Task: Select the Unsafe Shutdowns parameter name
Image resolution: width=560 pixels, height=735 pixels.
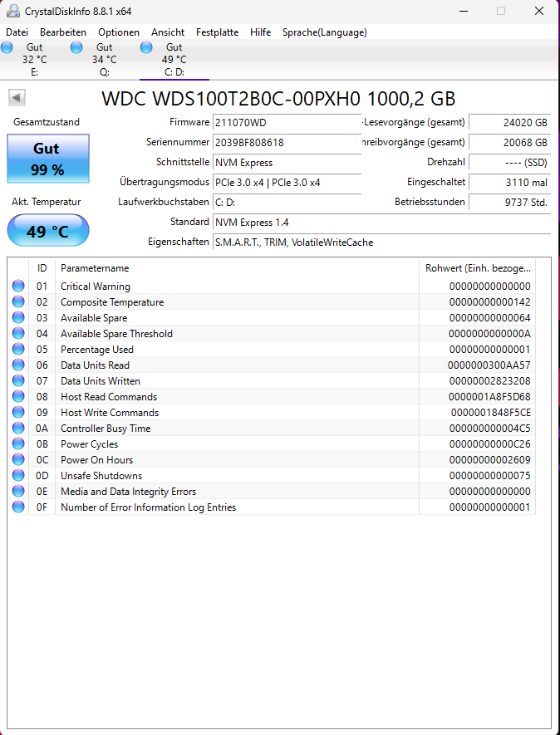Action: pos(101,475)
